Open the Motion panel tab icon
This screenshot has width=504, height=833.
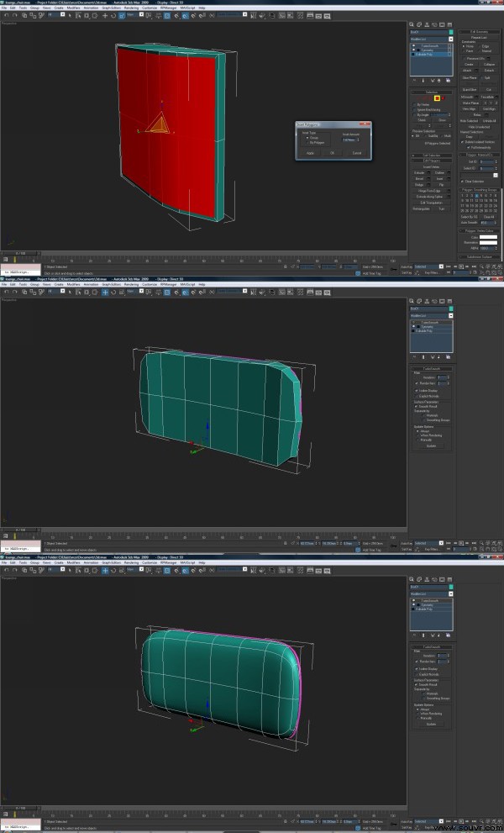pos(434,24)
